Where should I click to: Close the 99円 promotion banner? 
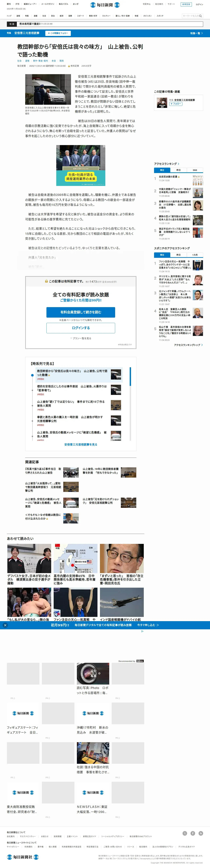(x=5, y=625)
